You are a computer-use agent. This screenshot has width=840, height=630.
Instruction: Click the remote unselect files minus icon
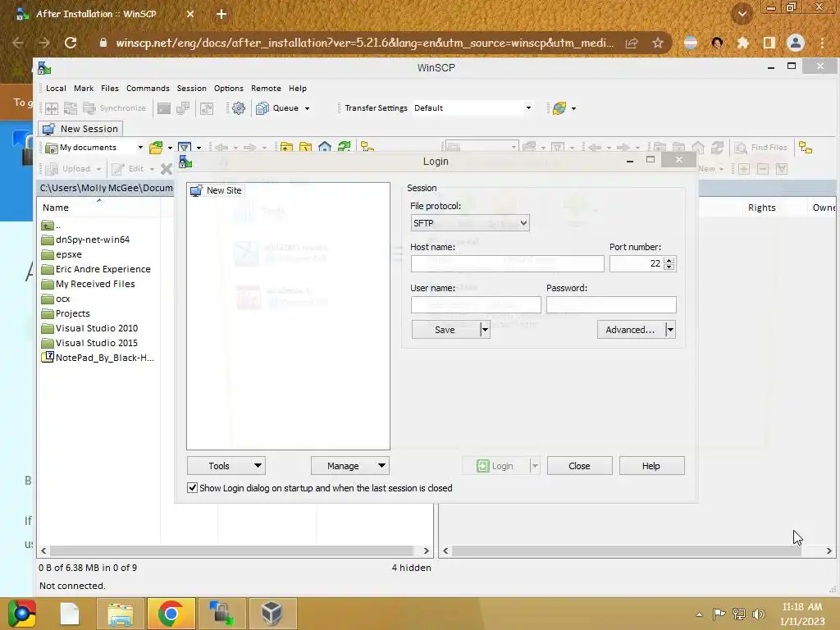point(763,169)
